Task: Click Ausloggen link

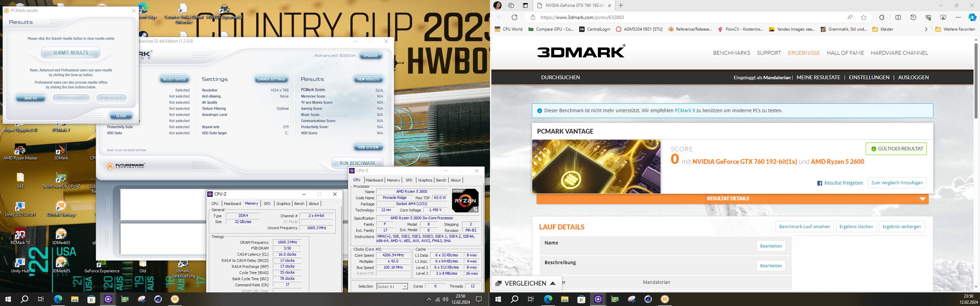Action: (913, 77)
